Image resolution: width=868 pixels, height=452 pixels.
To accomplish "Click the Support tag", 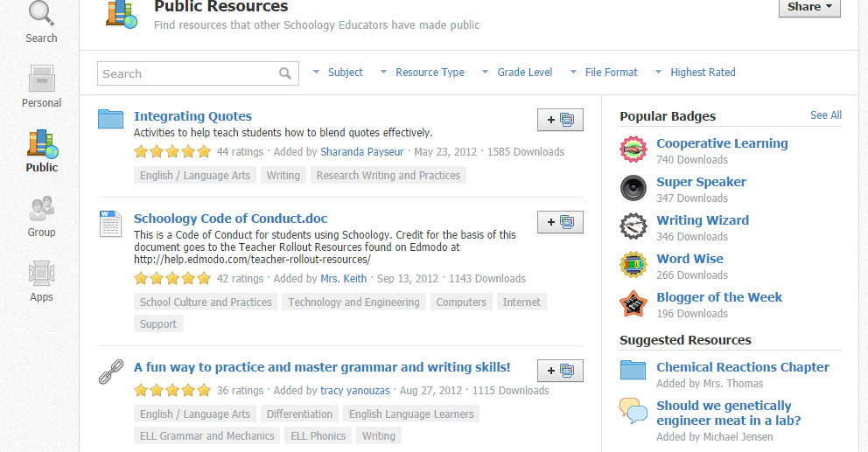I will (157, 324).
